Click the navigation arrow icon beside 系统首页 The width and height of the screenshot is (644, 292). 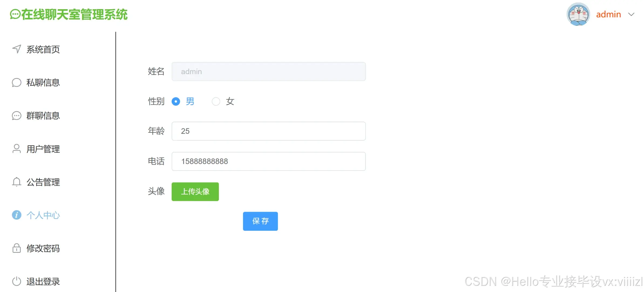pyautogui.click(x=16, y=49)
